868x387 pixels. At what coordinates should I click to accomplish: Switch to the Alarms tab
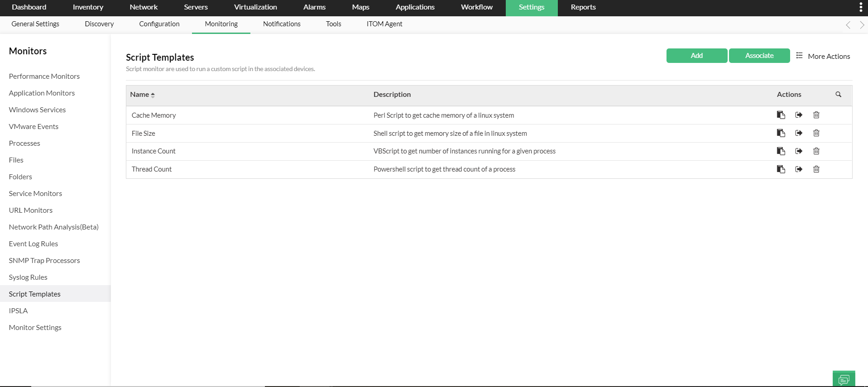click(314, 7)
